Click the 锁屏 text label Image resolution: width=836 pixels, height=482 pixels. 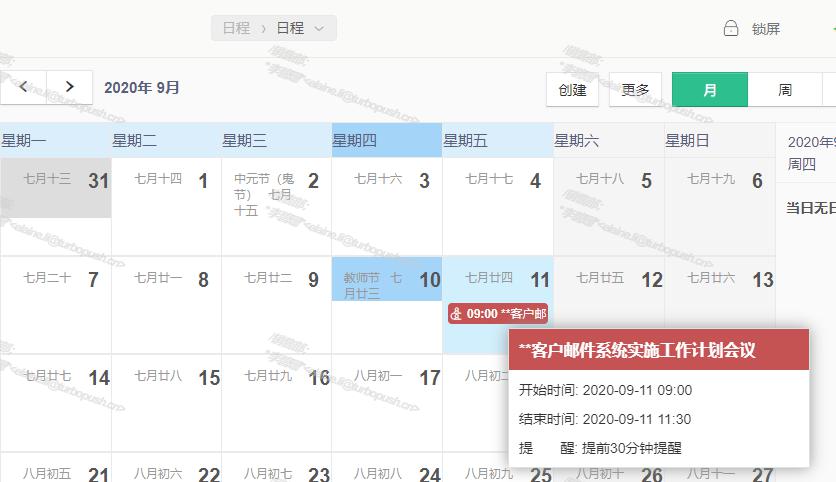[x=766, y=29]
